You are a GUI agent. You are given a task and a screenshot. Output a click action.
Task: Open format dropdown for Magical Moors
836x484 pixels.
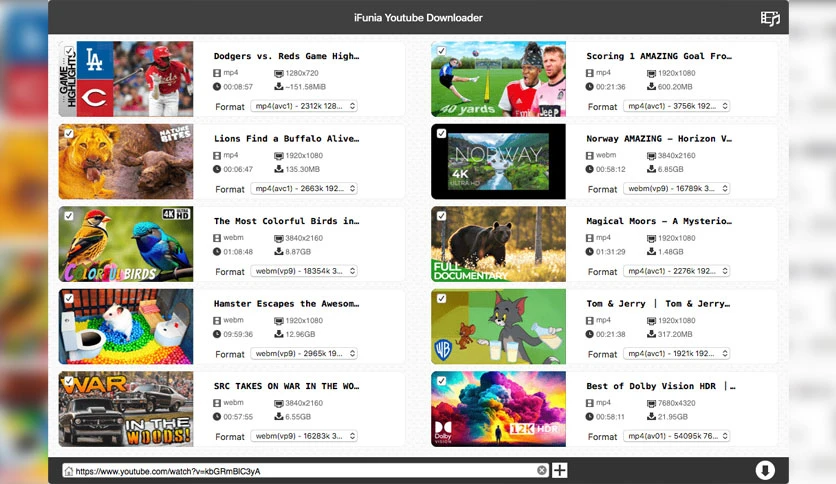click(677, 271)
